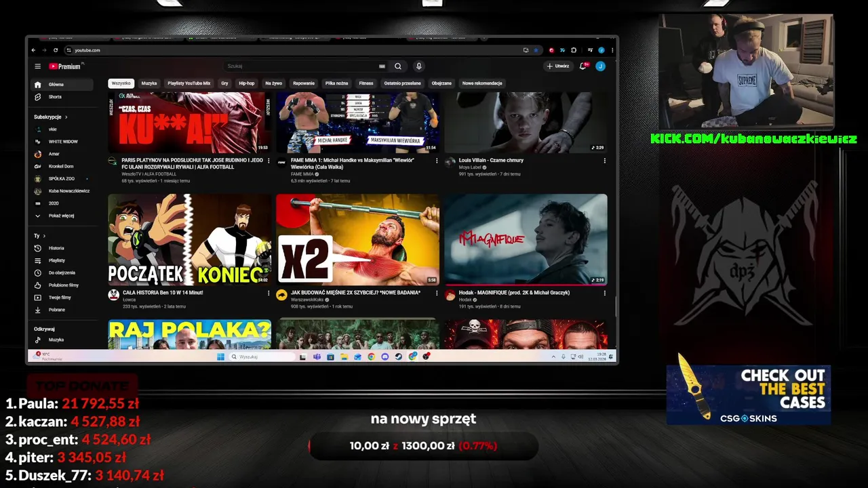This screenshot has width=868, height=488.
Task: Open the Chrome extensions puzzle icon
Action: coord(574,50)
